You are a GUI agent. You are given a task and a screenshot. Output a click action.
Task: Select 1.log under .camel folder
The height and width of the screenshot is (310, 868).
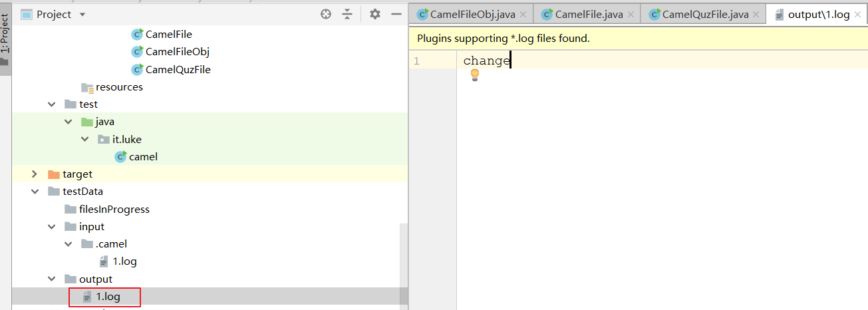[x=124, y=261]
